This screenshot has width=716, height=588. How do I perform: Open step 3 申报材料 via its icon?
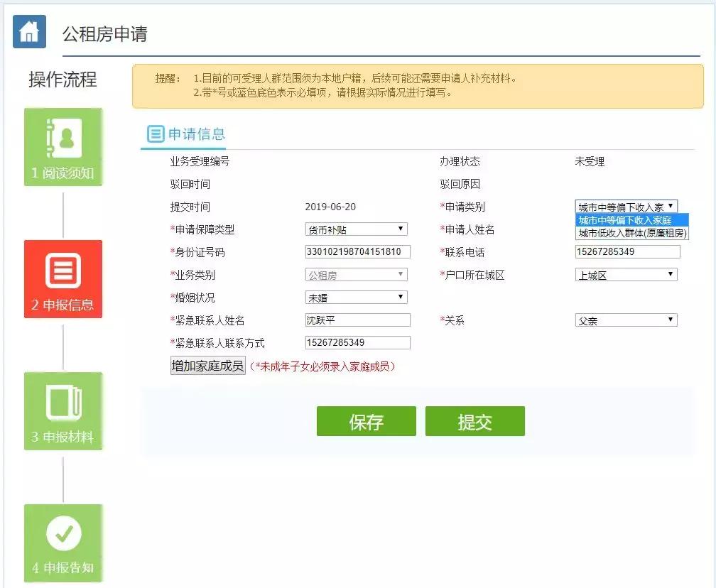(x=63, y=410)
